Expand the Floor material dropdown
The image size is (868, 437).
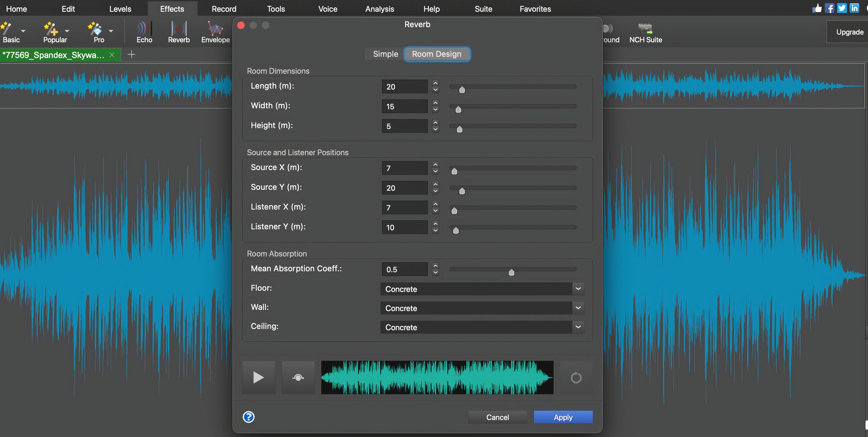coord(579,288)
